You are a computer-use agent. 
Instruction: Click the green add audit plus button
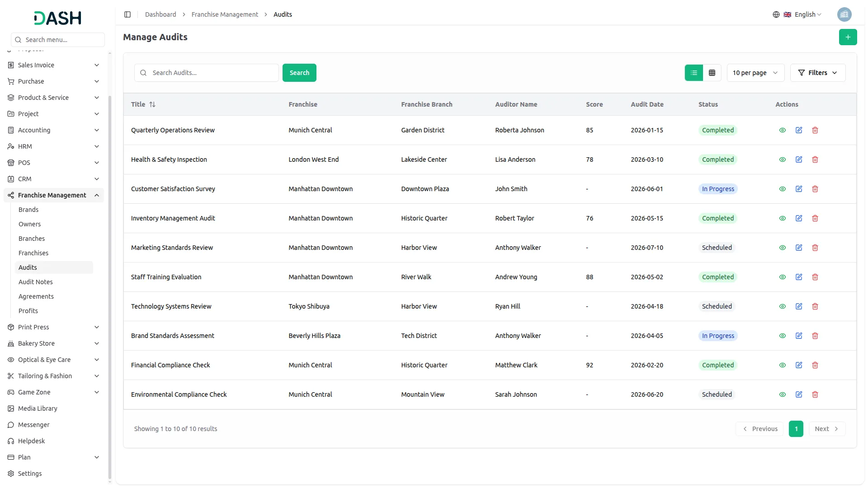pos(848,37)
